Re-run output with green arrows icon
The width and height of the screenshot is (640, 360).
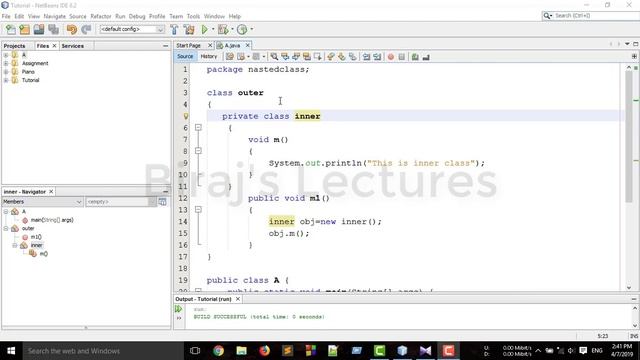178,309
